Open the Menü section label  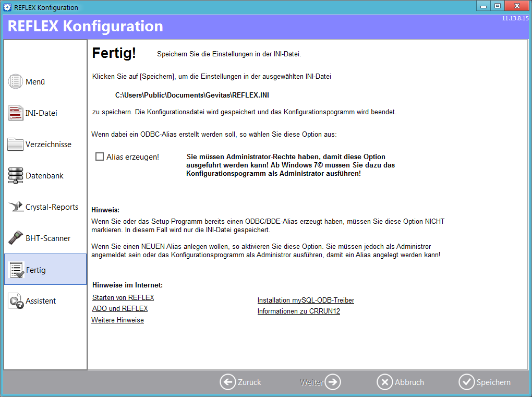pyautogui.click(x=35, y=82)
